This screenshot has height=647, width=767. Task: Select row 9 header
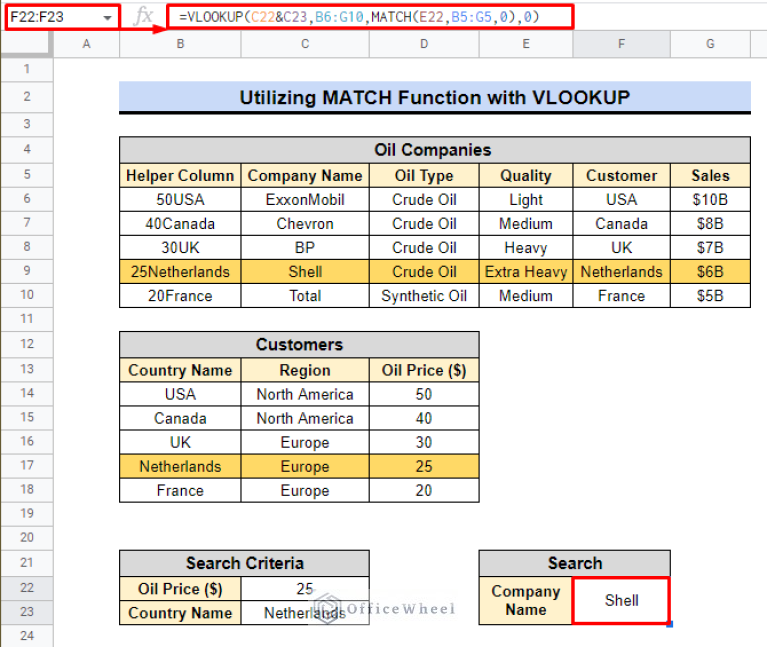click(27, 271)
